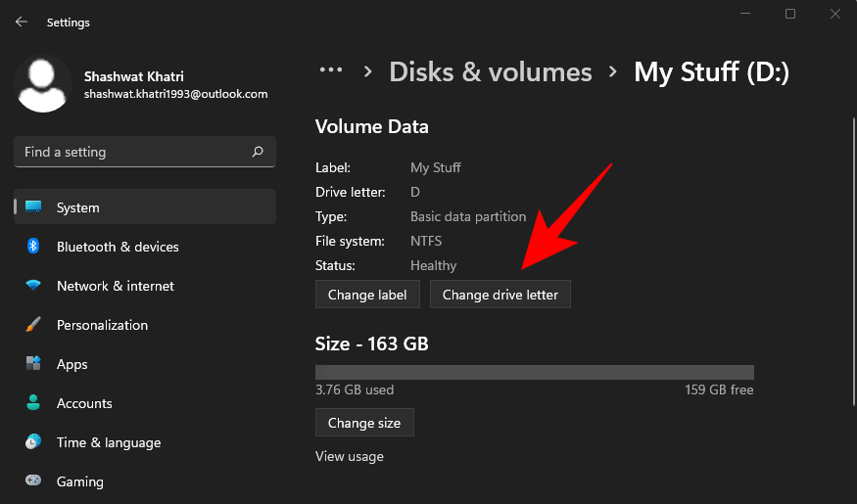Viewport: 857px width, 504px height.
Task: Click the Change label button
Action: [x=367, y=295]
